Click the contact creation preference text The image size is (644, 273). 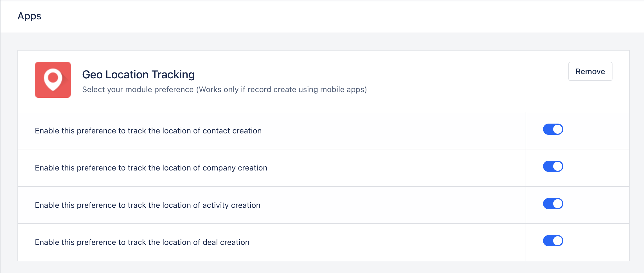148,131
